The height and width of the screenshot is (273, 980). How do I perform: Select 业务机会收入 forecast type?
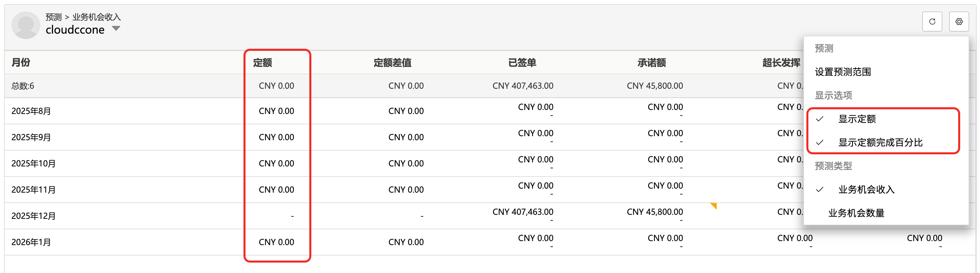point(866,190)
